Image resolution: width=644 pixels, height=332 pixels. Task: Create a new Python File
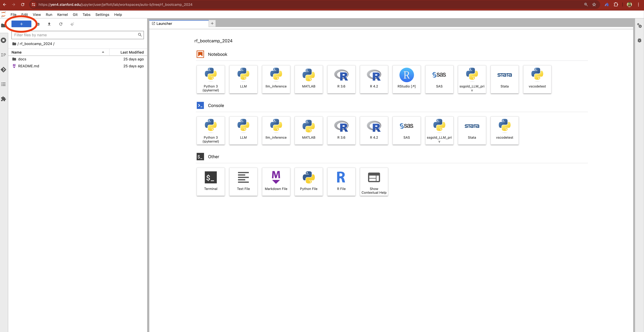(x=309, y=182)
